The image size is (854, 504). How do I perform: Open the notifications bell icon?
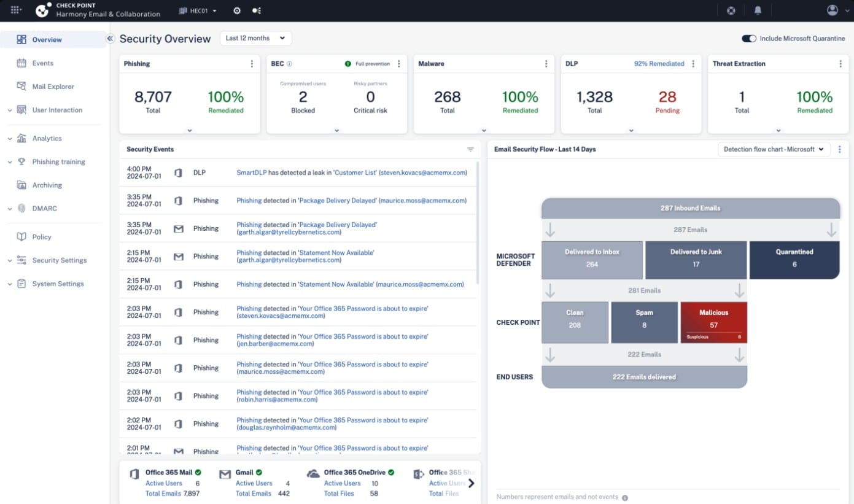758,10
